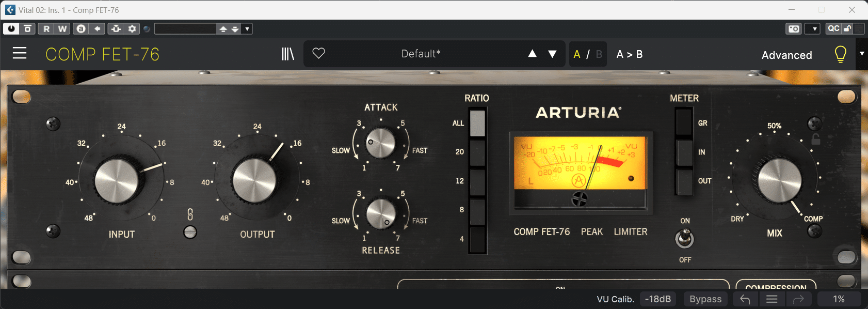Click the OUTPUT knob
This screenshot has width=868, height=309.
coord(254,181)
